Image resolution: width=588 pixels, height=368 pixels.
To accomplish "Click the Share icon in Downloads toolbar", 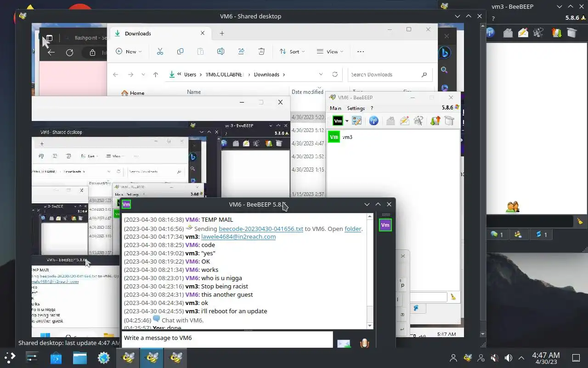I will (x=241, y=52).
